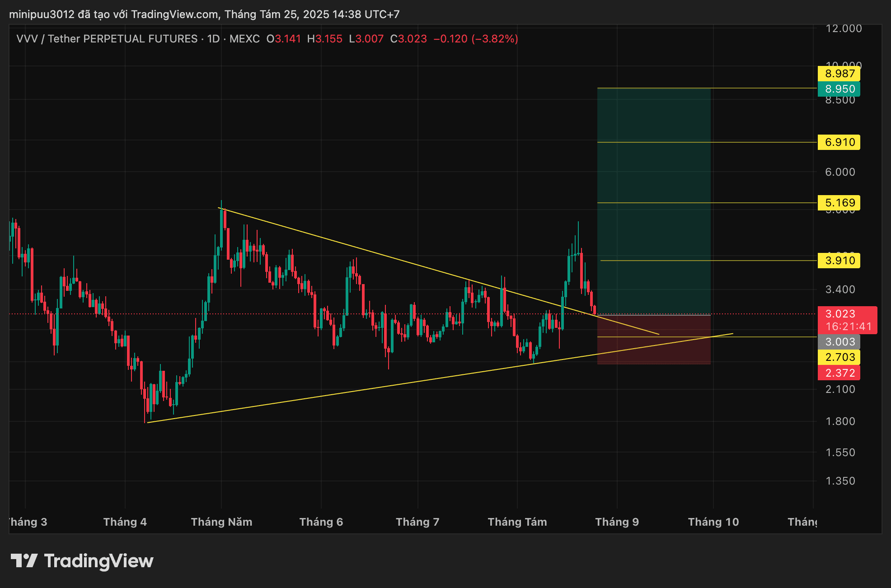Screen dimensions: 891x588
Task: Click the 2.703 yellow price label
Action: click(839, 357)
